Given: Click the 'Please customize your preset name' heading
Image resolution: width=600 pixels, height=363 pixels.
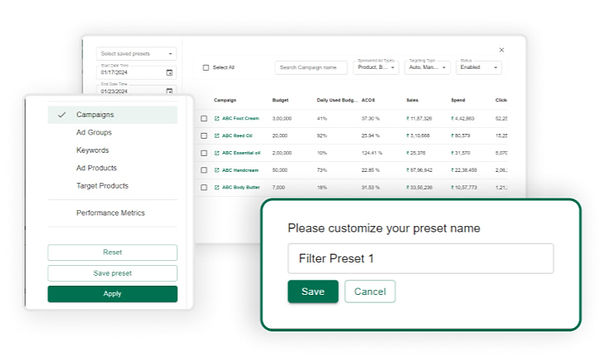Looking at the screenshot, I should pyautogui.click(x=384, y=228).
